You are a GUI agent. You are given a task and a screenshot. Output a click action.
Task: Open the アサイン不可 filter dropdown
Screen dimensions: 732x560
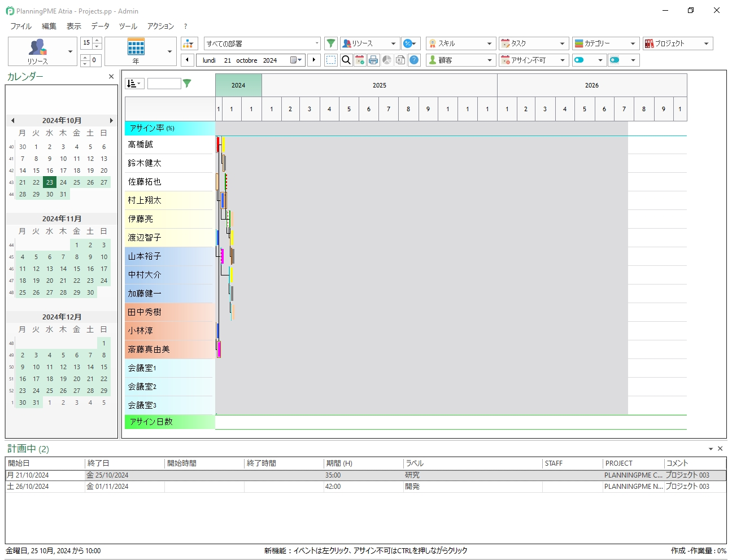coord(534,60)
